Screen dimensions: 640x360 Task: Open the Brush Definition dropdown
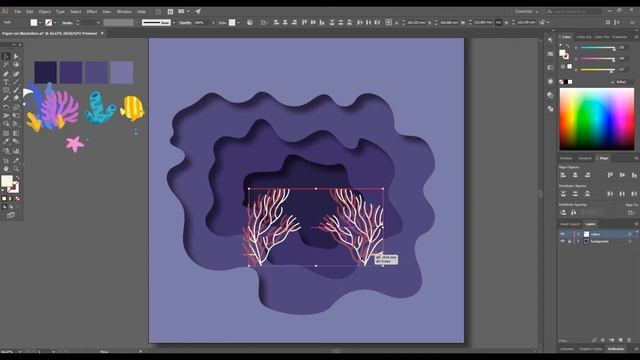click(174, 23)
